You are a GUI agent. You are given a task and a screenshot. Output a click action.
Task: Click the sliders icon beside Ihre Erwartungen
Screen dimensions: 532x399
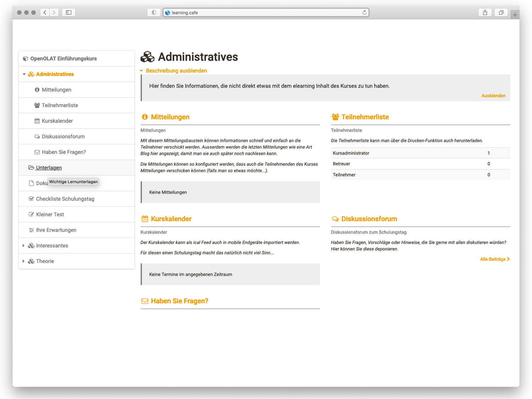pos(31,230)
